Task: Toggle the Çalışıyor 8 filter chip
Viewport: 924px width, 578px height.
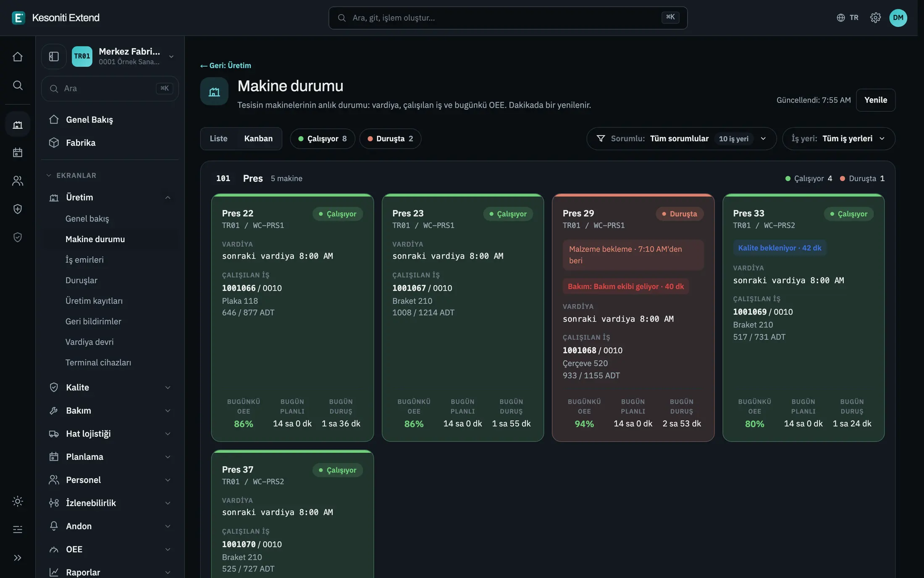Action: 323,139
